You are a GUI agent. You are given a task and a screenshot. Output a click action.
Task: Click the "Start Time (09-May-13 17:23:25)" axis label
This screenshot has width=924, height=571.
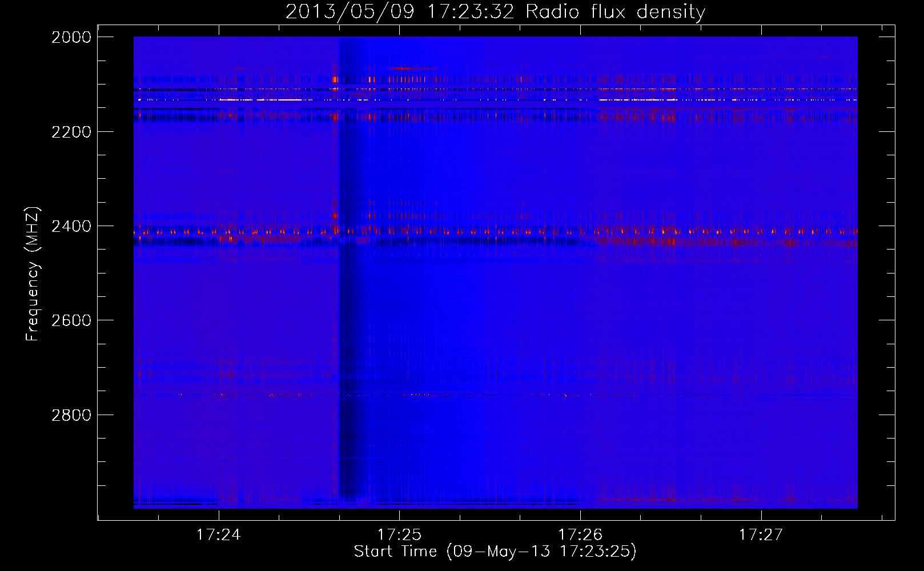pyautogui.click(x=495, y=552)
